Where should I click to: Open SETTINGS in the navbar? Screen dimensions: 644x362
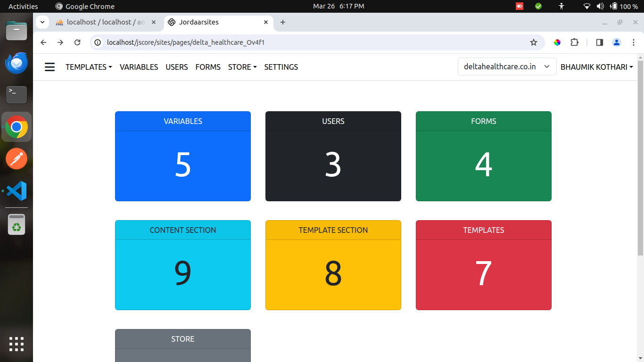coord(281,67)
